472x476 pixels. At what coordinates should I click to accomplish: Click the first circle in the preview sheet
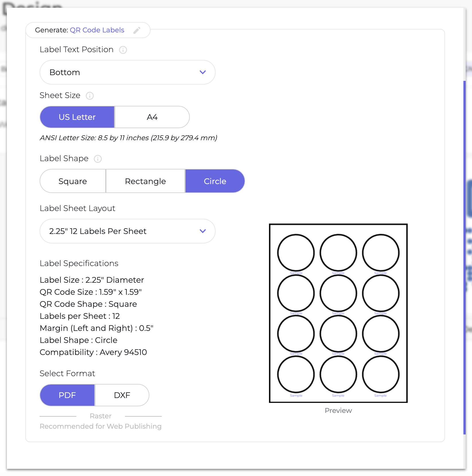pos(296,253)
